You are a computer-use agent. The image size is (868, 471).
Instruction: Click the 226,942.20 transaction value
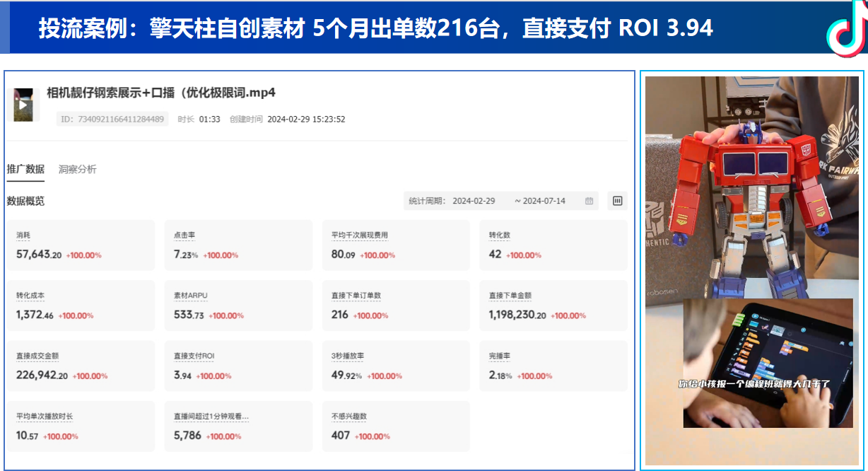tap(42, 375)
